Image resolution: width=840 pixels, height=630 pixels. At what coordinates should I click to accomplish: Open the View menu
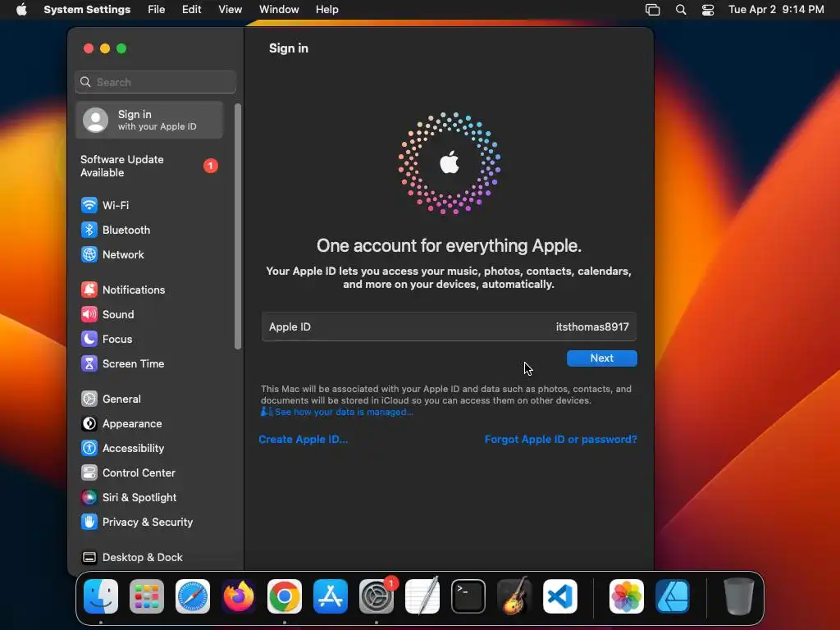(231, 10)
